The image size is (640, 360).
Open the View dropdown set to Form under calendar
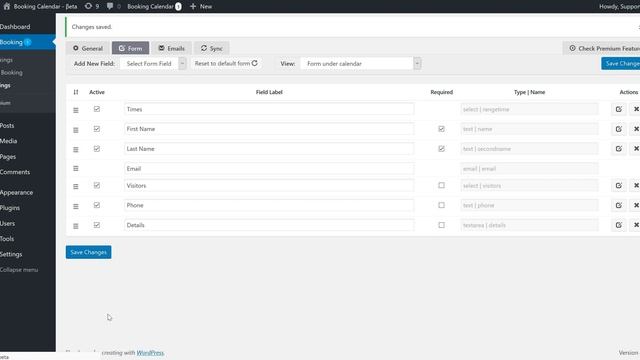pos(361,64)
